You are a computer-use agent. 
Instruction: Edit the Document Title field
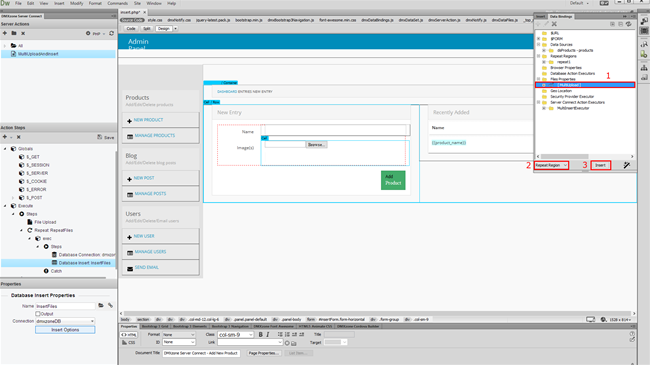click(202, 353)
